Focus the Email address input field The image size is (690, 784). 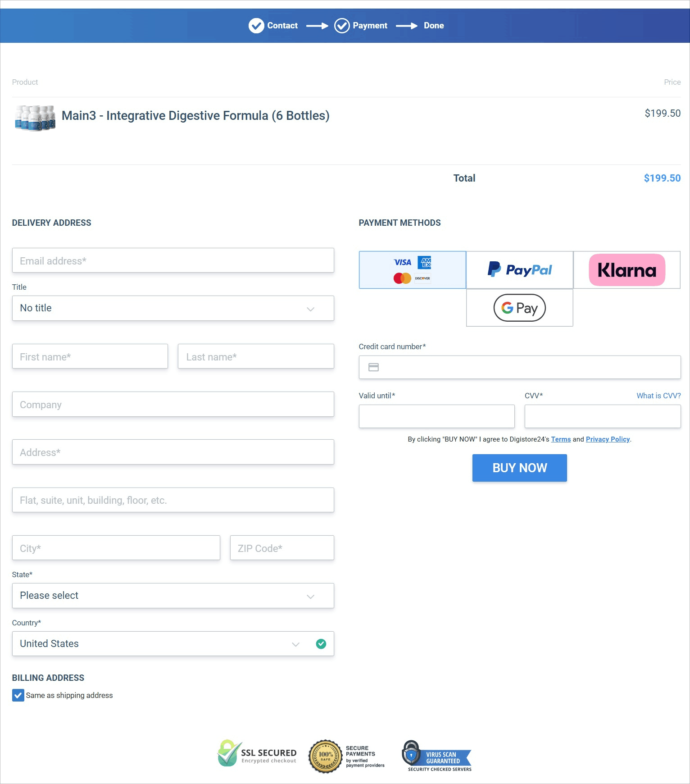point(173,260)
